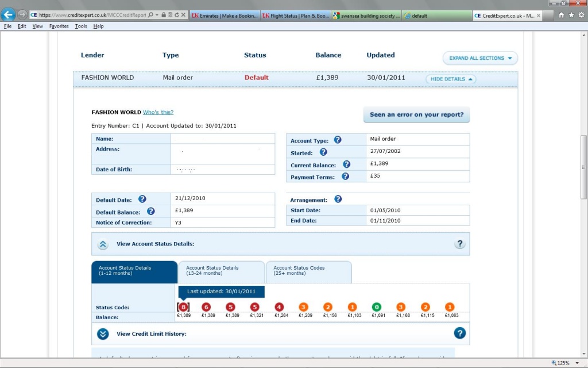Click help icon beside Default Date
This screenshot has height=368, width=588.
[142, 200]
